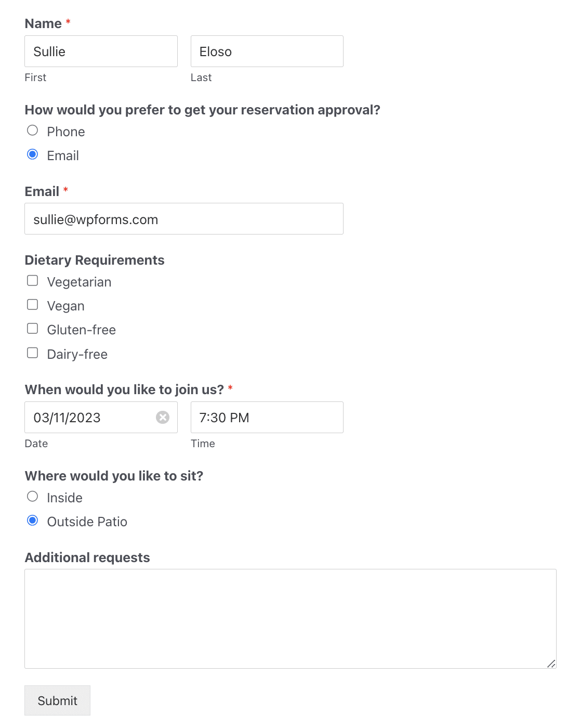The width and height of the screenshot is (580, 728).
Task: Click the email address input field
Action: coord(184,218)
